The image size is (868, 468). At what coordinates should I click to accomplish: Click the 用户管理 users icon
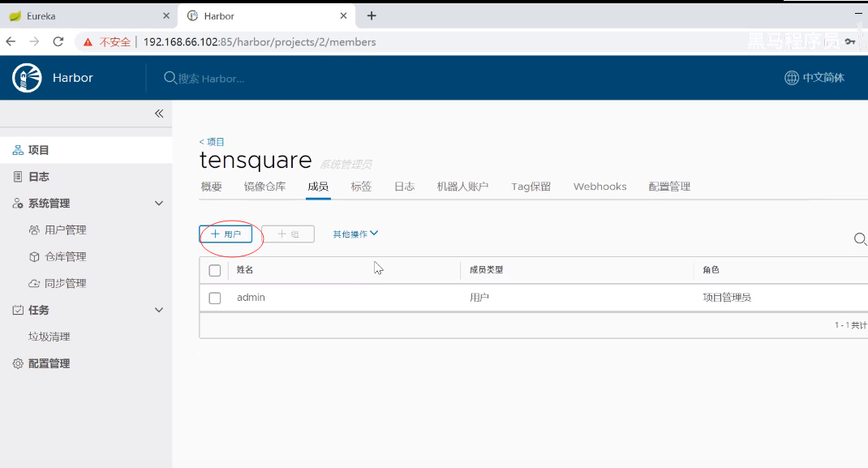34,230
